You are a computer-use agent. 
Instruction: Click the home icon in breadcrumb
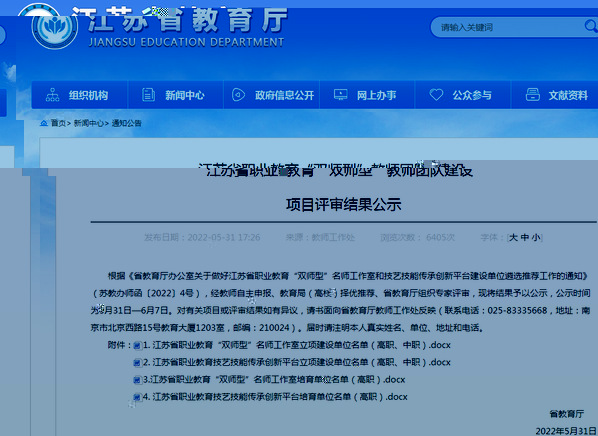click(44, 123)
